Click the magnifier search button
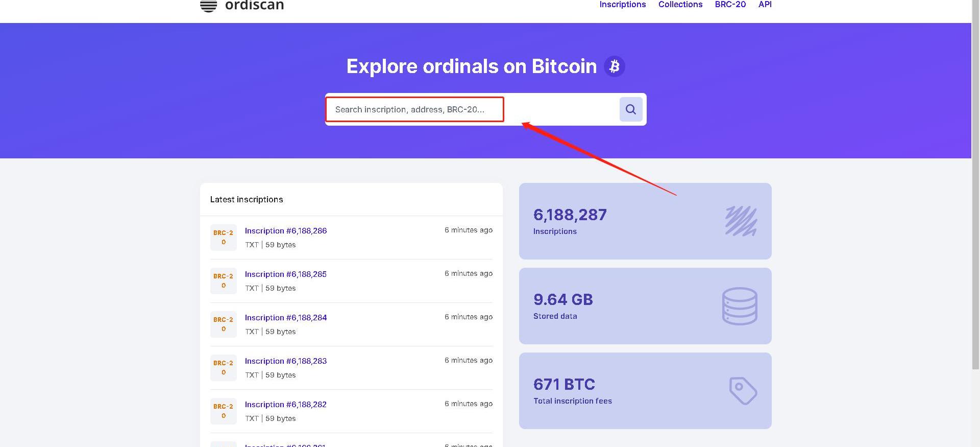This screenshot has height=447, width=980. click(x=631, y=109)
